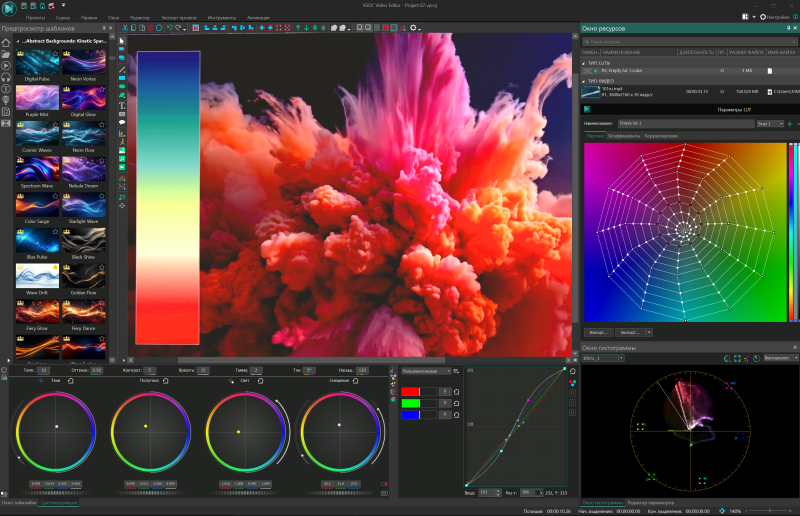Viewport: 800px width, 516px height.
Task: Click the fullscreen icon in histogram window
Action: coord(737,358)
